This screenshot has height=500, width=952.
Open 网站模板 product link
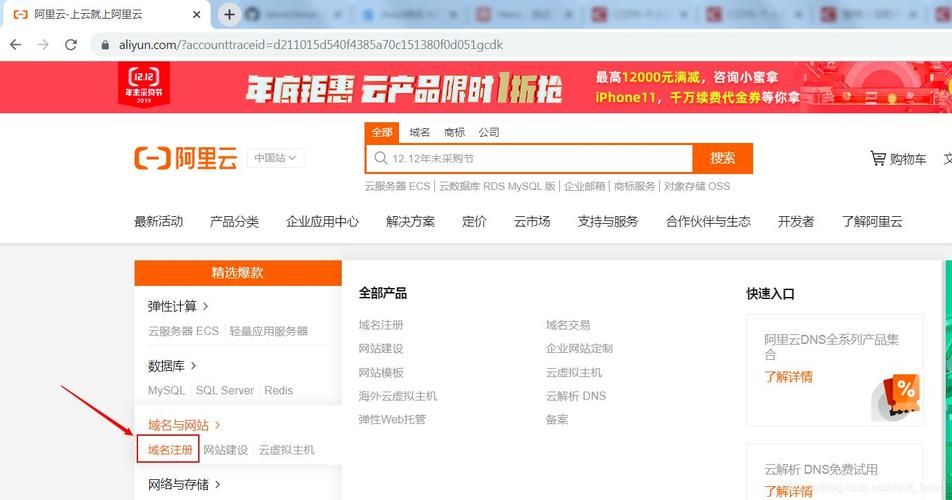click(x=381, y=373)
